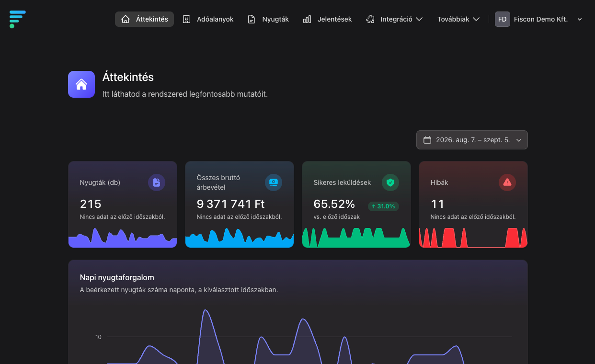Viewport: 595px width, 364px height.
Task: Click the puzzle icon next to Integráció
Action: click(370, 19)
